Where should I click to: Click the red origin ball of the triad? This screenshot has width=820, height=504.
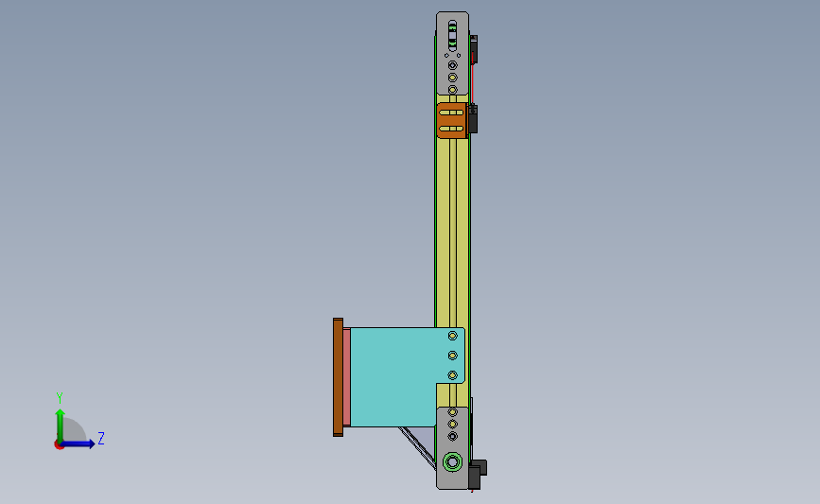(59, 445)
